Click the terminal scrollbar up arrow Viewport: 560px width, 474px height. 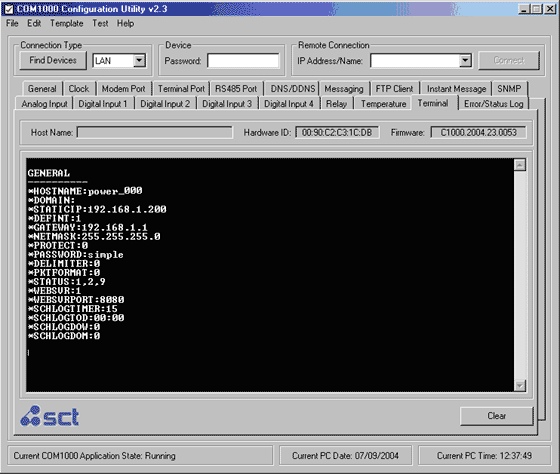point(520,165)
